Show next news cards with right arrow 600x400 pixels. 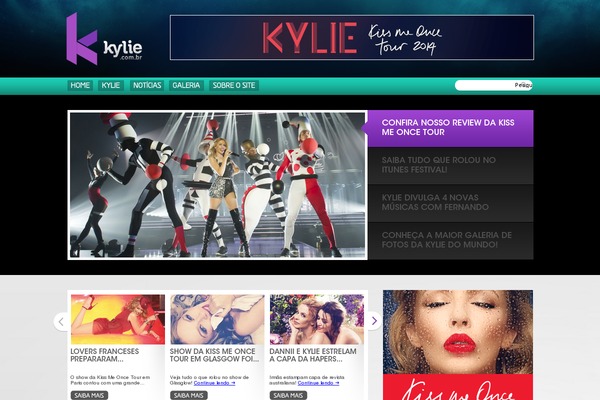tap(374, 321)
